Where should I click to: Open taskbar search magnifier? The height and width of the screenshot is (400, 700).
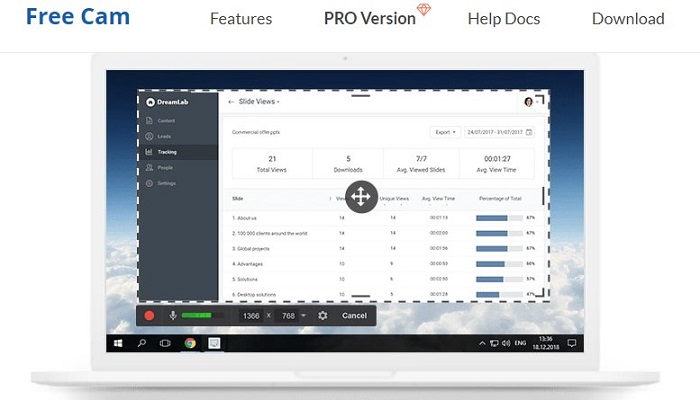click(142, 343)
